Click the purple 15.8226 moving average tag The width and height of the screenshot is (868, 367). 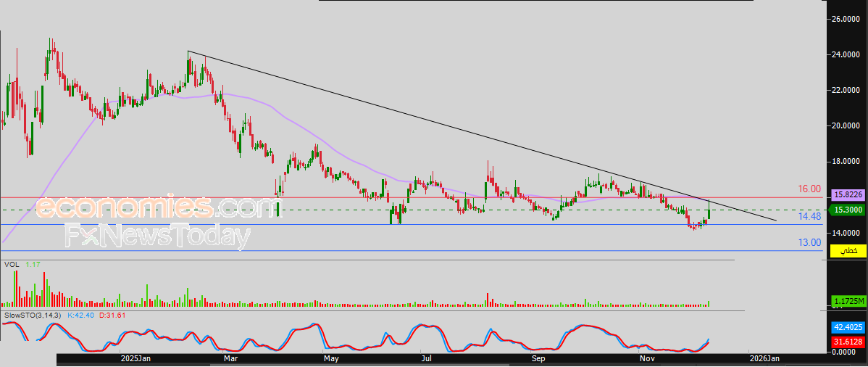click(847, 195)
